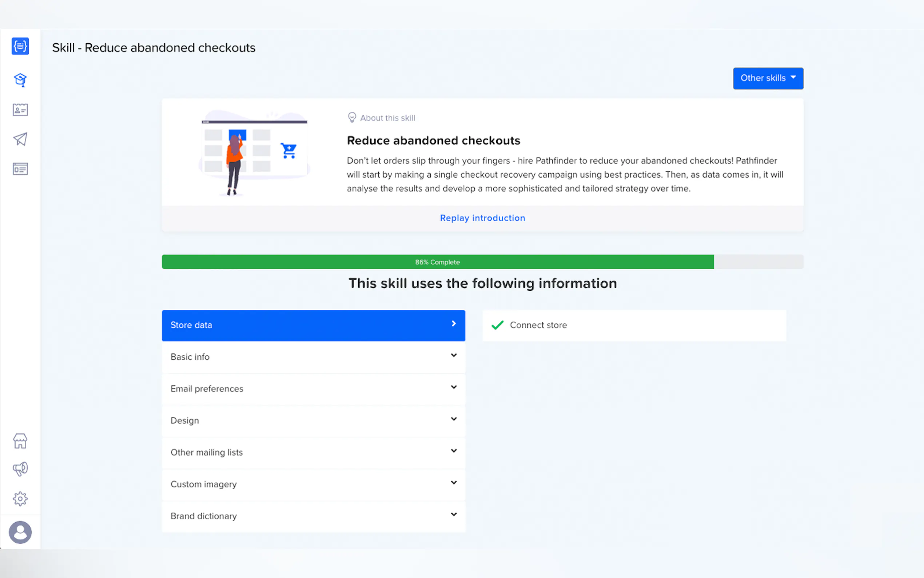Expand the Other mailing lists section

click(313, 452)
